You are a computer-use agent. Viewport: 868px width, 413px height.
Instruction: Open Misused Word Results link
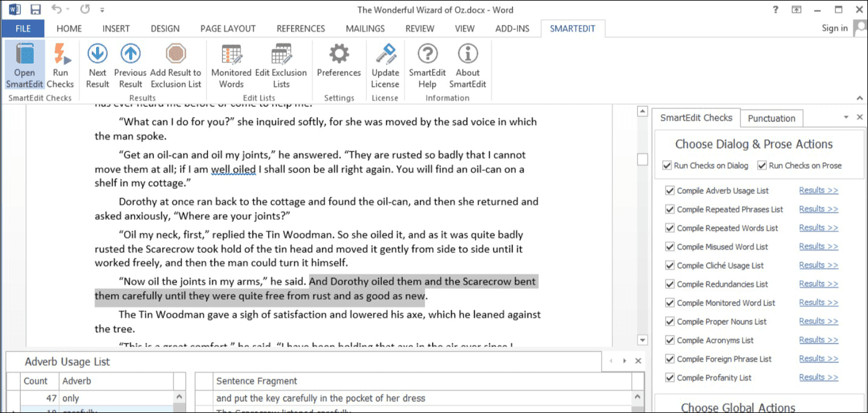click(x=819, y=246)
